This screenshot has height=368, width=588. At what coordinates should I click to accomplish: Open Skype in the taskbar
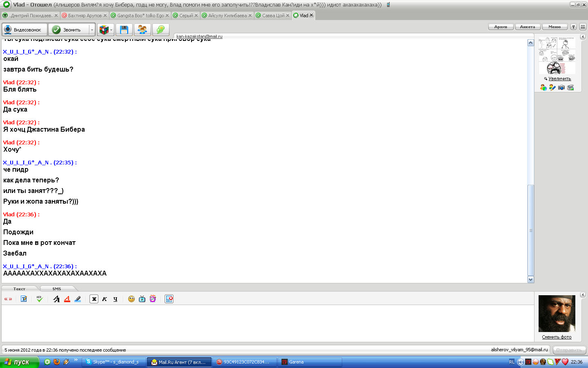click(x=114, y=362)
